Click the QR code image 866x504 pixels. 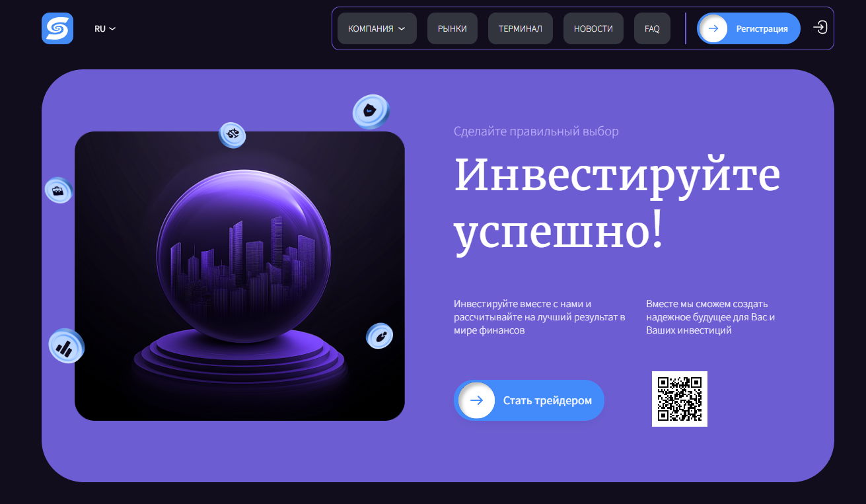click(x=679, y=399)
